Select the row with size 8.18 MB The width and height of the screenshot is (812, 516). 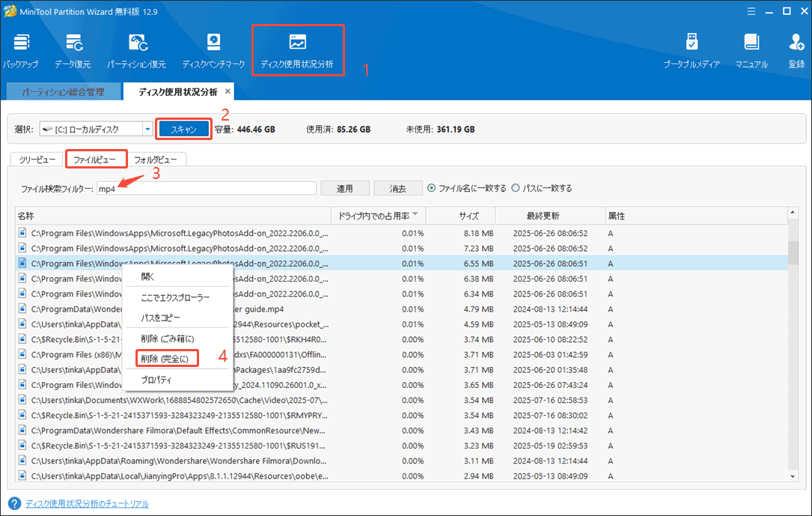click(x=402, y=233)
